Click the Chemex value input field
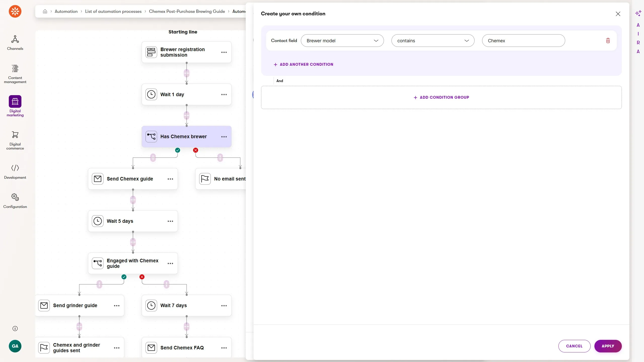 (x=523, y=41)
